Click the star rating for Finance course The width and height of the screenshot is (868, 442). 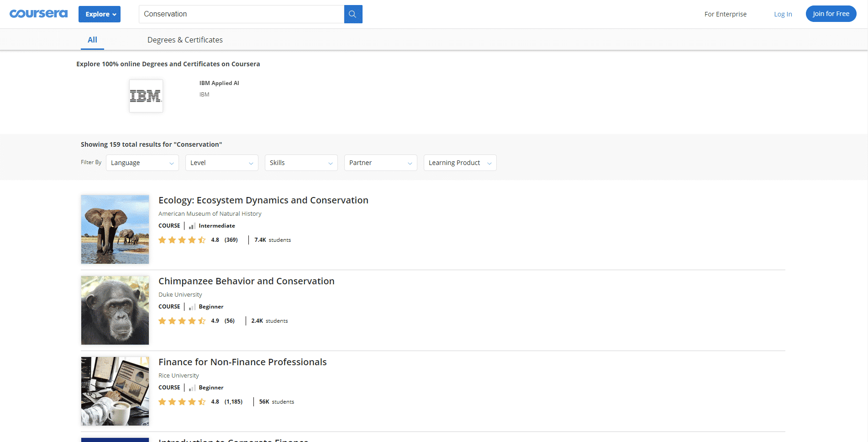click(182, 402)
